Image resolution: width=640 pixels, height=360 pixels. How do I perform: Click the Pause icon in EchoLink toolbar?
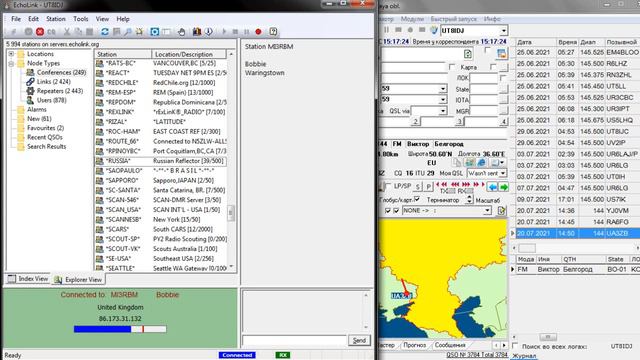click(247, 31)
